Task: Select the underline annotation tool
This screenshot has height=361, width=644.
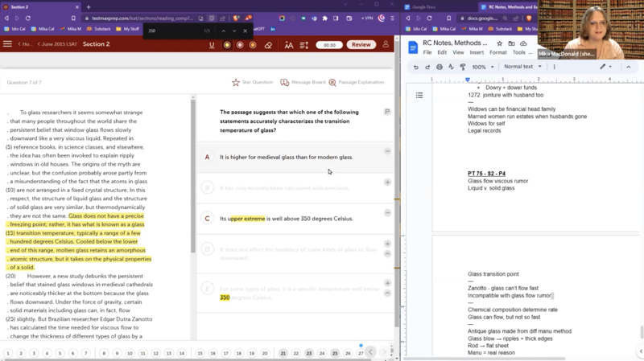Action: 212,45
